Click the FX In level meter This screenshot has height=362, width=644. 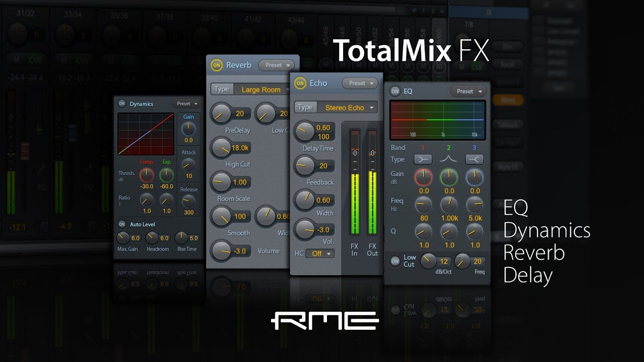[355, 183]
